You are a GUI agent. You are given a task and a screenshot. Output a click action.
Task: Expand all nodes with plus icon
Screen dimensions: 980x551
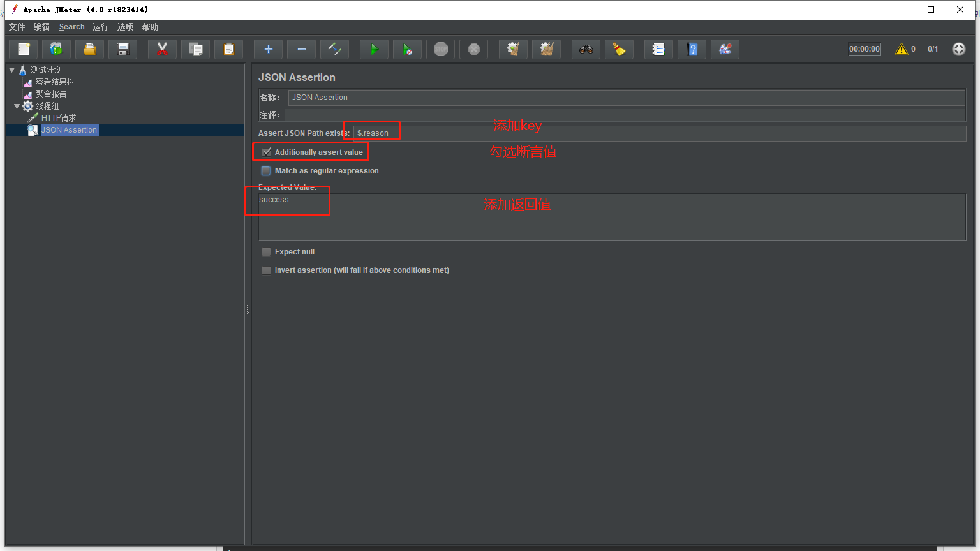point(269,49)
